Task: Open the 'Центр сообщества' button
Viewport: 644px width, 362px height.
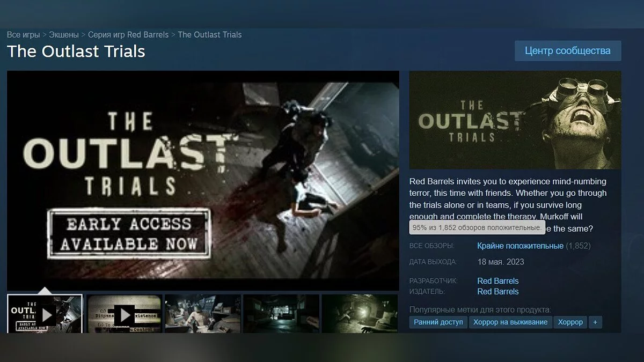Action: 568,51
